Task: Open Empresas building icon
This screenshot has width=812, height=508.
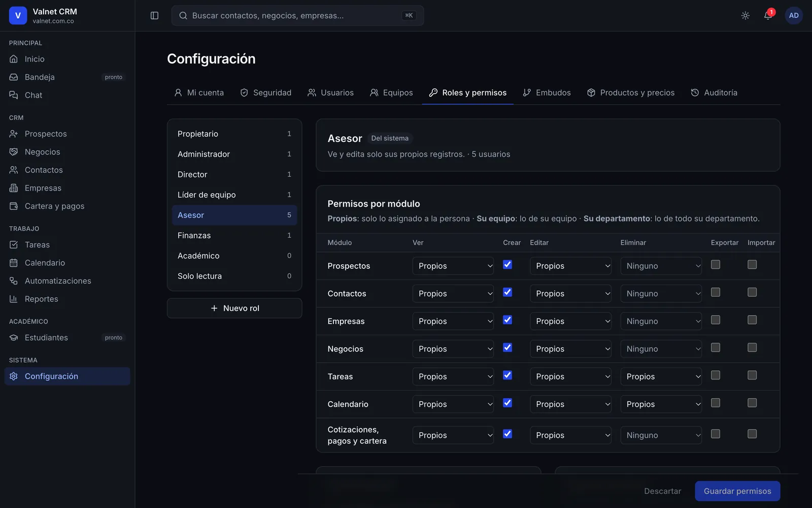Action: point(14,188)
